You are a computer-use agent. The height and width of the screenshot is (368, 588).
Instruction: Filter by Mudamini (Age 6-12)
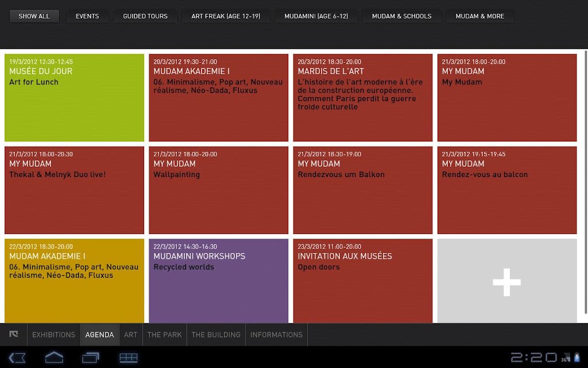click(x=316, y=16)
